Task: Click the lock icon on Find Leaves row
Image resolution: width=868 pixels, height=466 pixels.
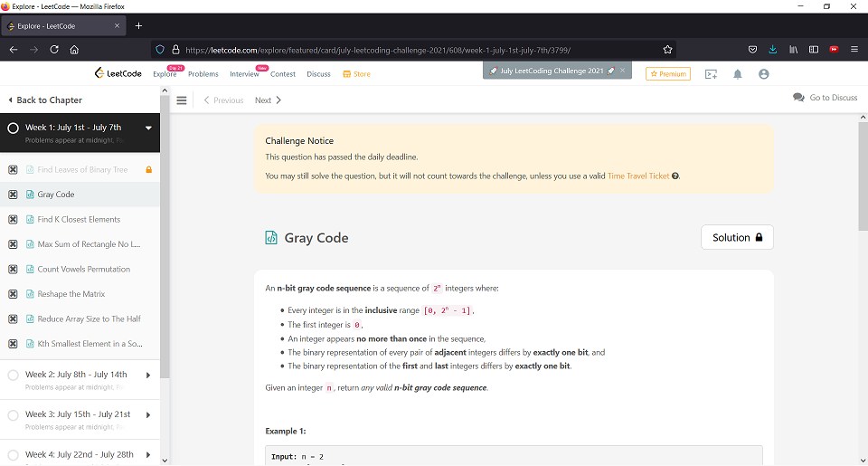Action: click(x=149, y=169)
